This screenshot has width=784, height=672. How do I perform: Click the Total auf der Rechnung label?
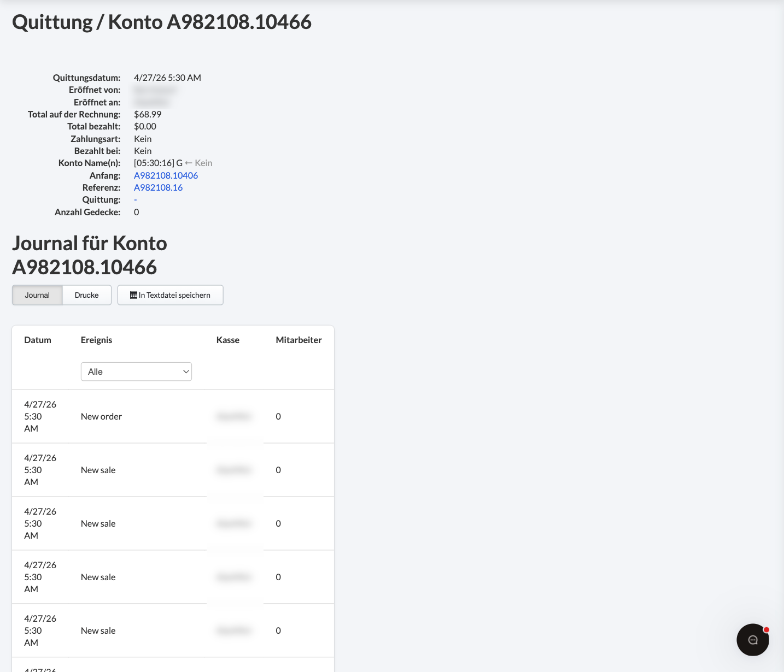[x=74, y=114]
